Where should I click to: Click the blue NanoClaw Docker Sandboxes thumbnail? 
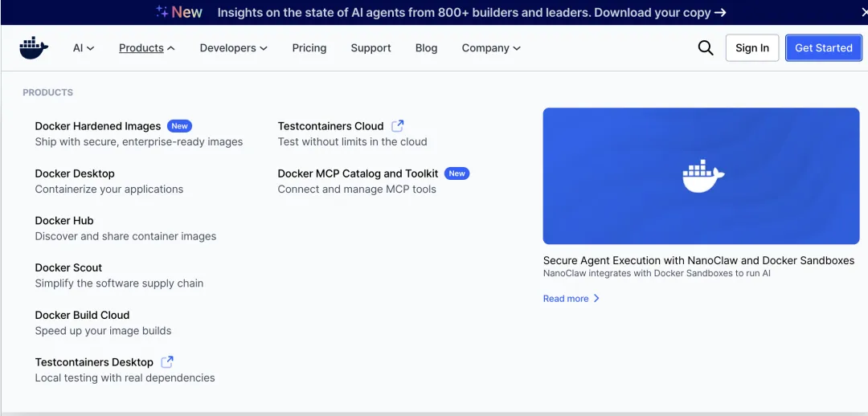coord(701,176)
